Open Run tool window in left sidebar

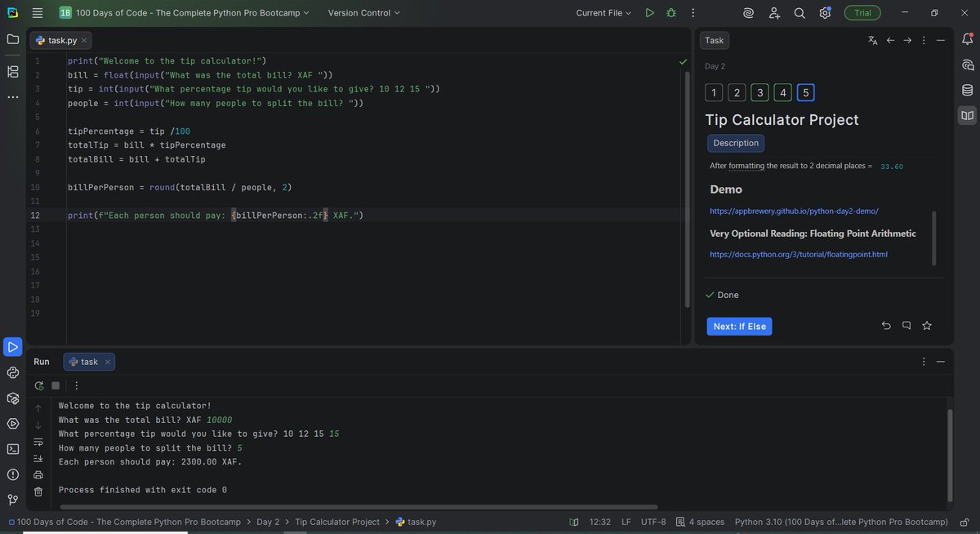coord(13,347)
